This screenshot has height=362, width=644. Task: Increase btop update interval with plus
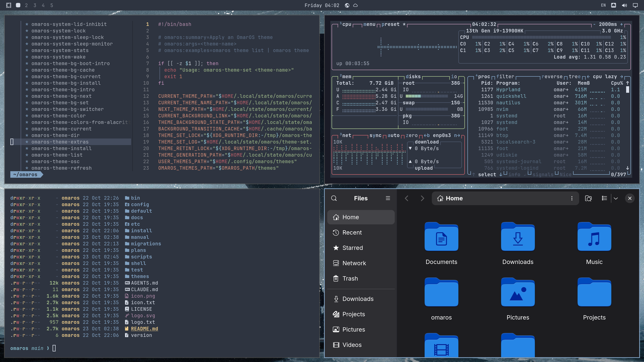[x=621, y=24]
